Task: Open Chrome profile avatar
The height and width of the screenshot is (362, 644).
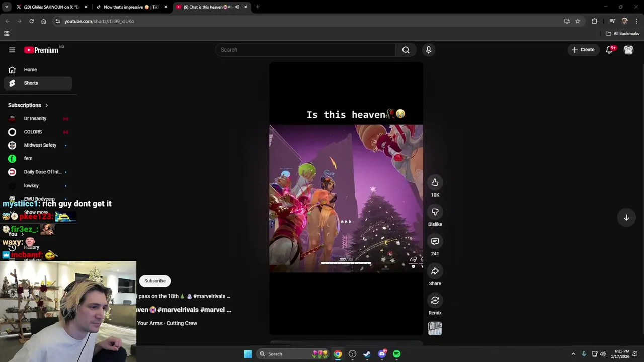Action: (x=624, y=21)
